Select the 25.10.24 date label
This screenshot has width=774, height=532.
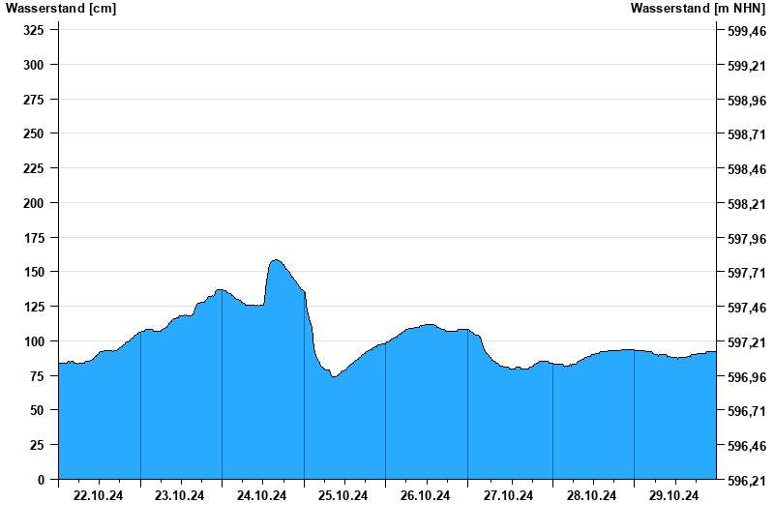(x=343, y=496)
